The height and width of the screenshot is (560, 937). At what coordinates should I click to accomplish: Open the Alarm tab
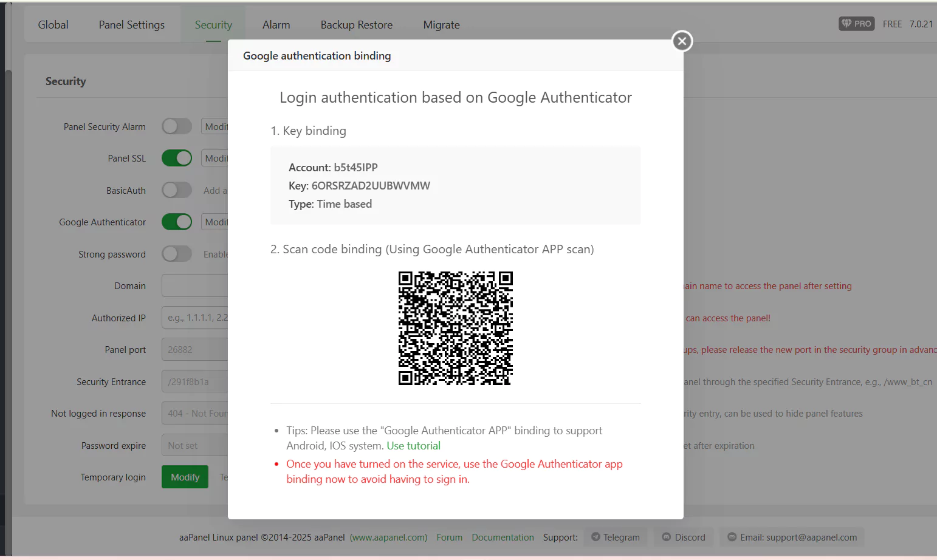tap(276, 25)
